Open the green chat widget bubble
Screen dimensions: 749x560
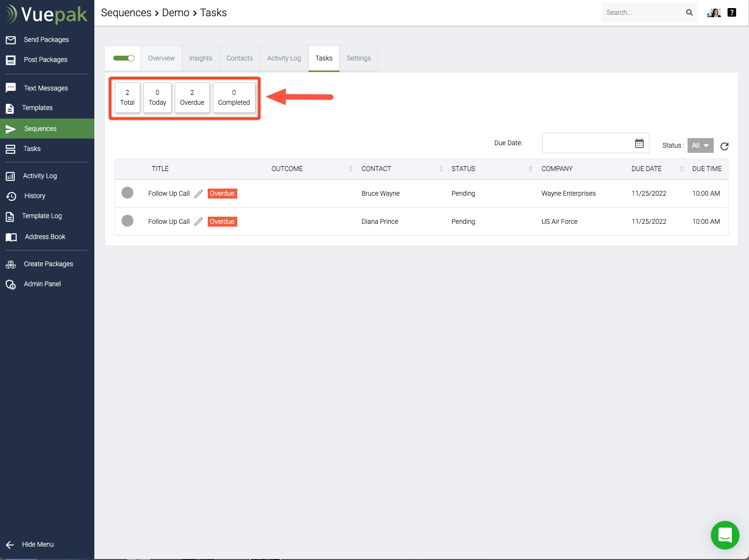coord(725,535)
